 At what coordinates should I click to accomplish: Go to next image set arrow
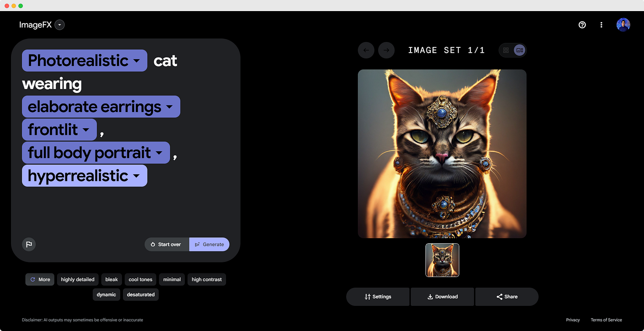[387, 50]
